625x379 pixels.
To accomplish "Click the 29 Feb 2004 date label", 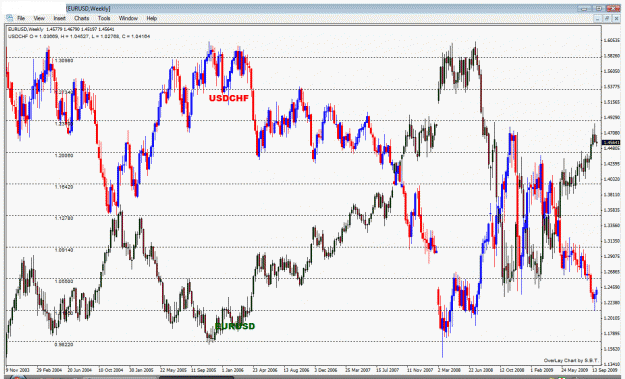I will (49, 370).
